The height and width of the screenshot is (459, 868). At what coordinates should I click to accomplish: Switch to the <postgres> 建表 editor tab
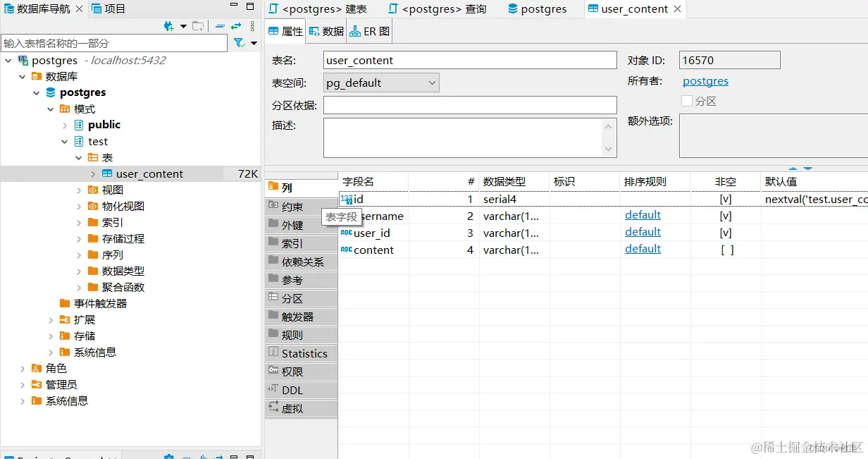[318, 8]
